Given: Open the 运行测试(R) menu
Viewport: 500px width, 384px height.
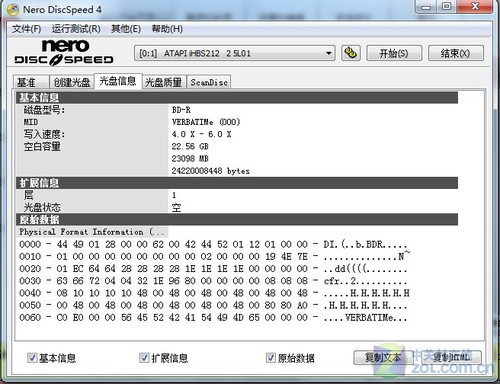Looking at the screenshot, I should (x=76, y=29).
